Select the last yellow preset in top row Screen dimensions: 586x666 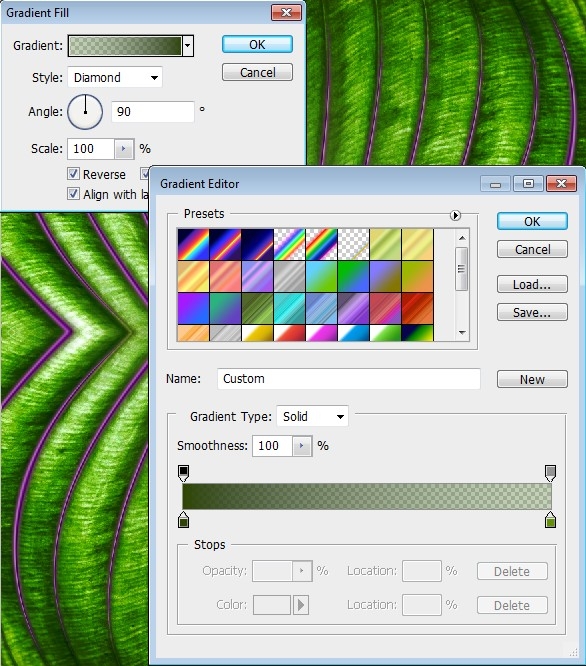tap(418, 245)
